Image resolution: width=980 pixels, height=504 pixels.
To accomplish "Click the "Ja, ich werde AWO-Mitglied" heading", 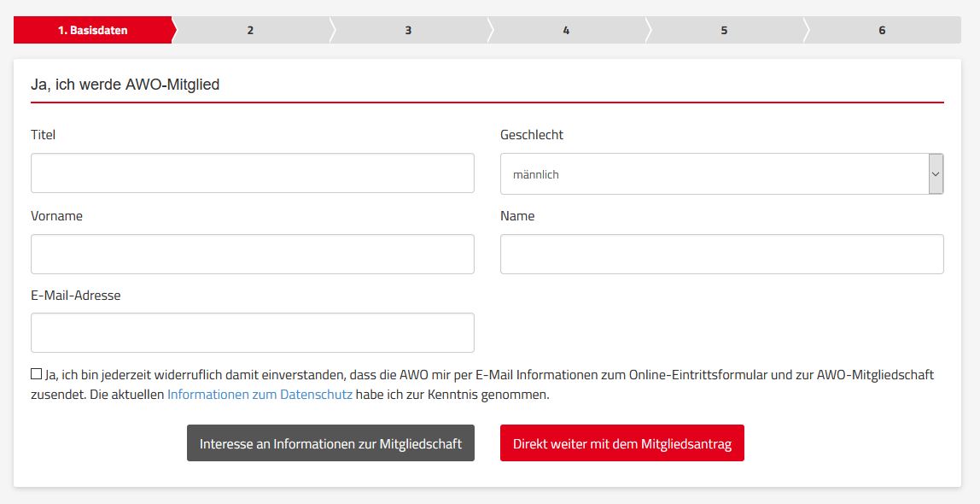I will (125, 85).
